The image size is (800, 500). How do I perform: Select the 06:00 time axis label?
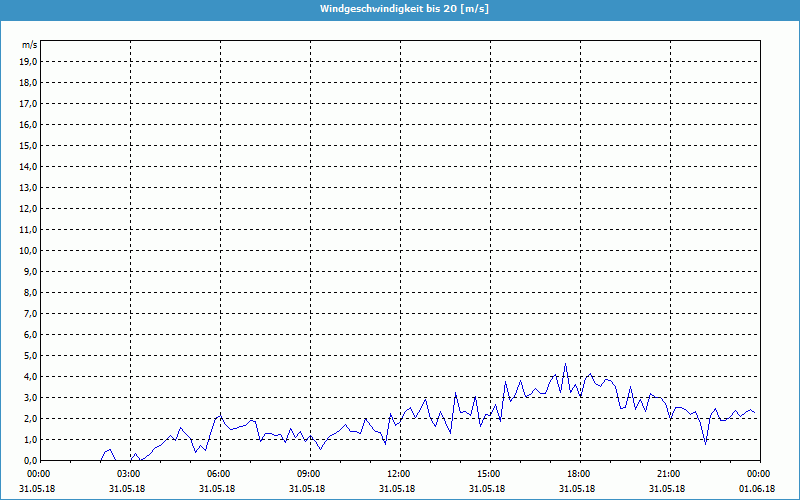[218, 474]
